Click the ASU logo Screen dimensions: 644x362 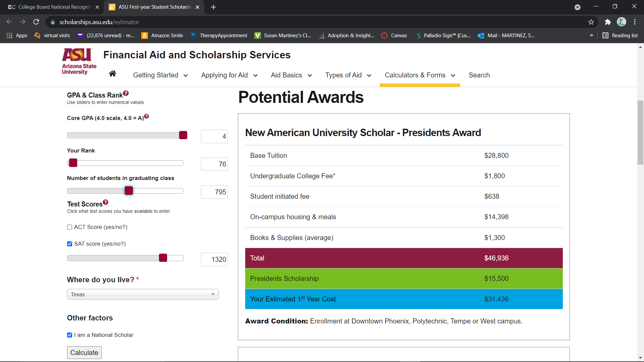coord(79,62)
